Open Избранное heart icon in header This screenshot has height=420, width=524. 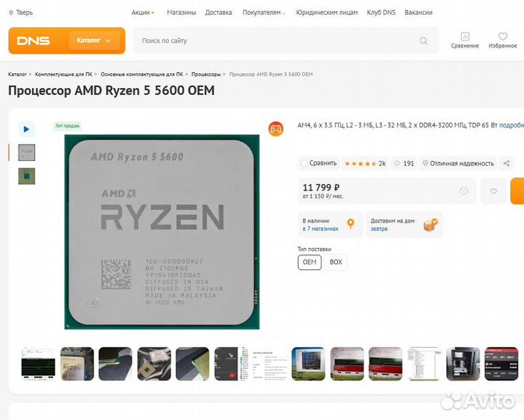503,37
